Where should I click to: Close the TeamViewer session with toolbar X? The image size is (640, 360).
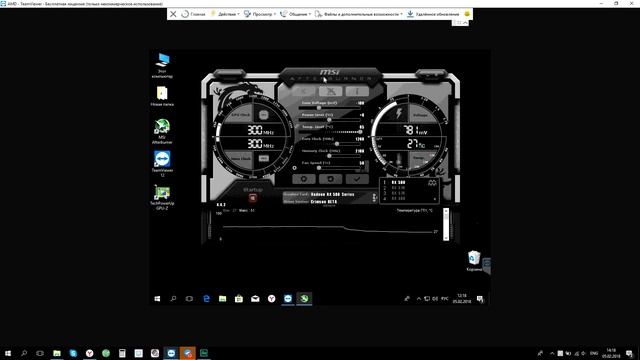[173, 14]
